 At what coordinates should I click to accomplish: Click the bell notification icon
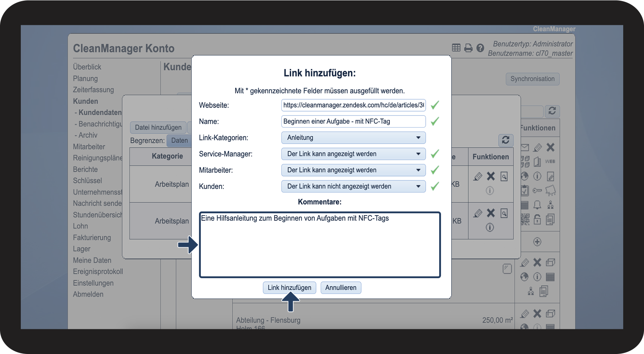(537, 205)
